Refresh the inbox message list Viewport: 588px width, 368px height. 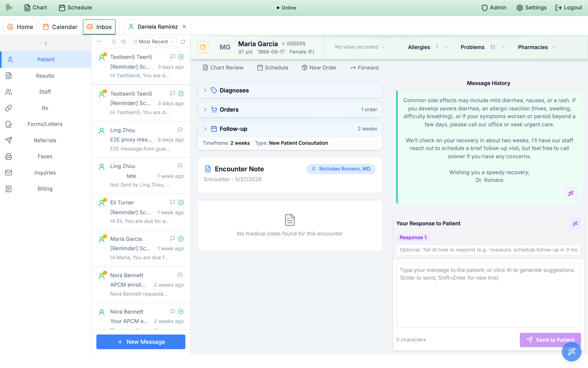[183, 42]
